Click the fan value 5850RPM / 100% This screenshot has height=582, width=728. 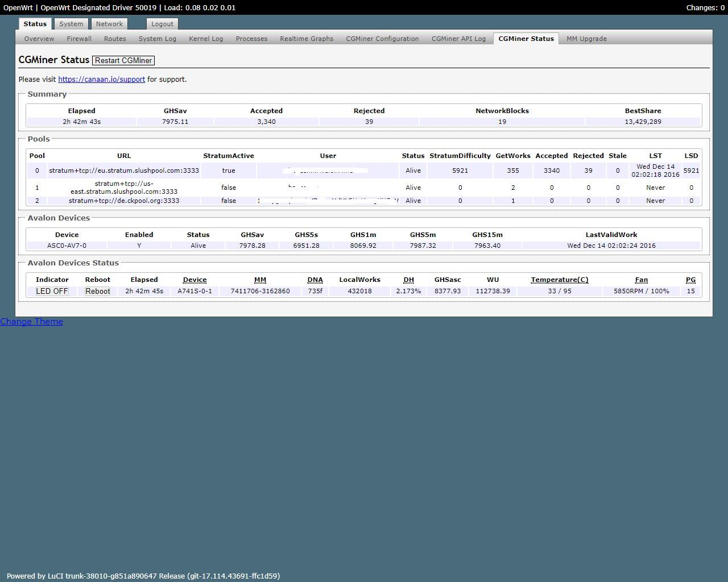click(641, 291)
